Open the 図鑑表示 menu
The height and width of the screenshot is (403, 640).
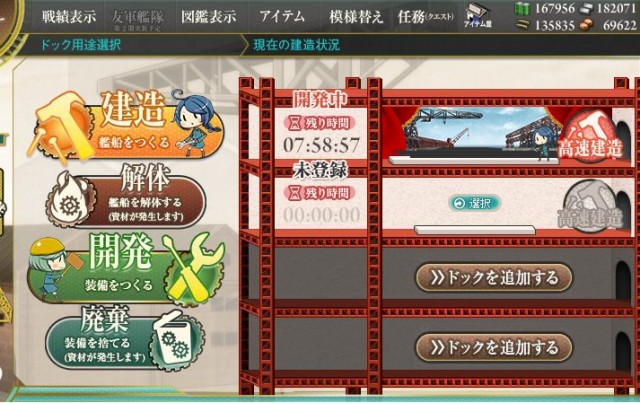(x=209, y=16)
